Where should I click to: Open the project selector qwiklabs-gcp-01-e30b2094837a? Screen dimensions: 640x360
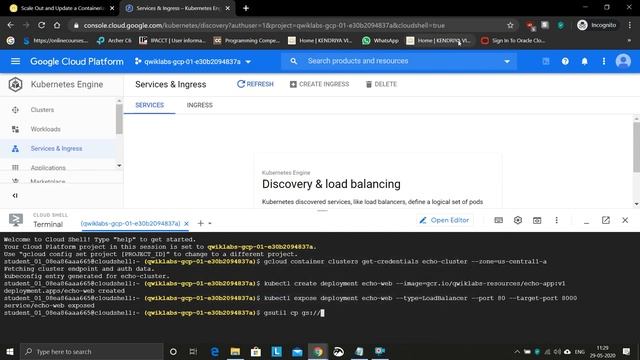click(x=193, y=62)
